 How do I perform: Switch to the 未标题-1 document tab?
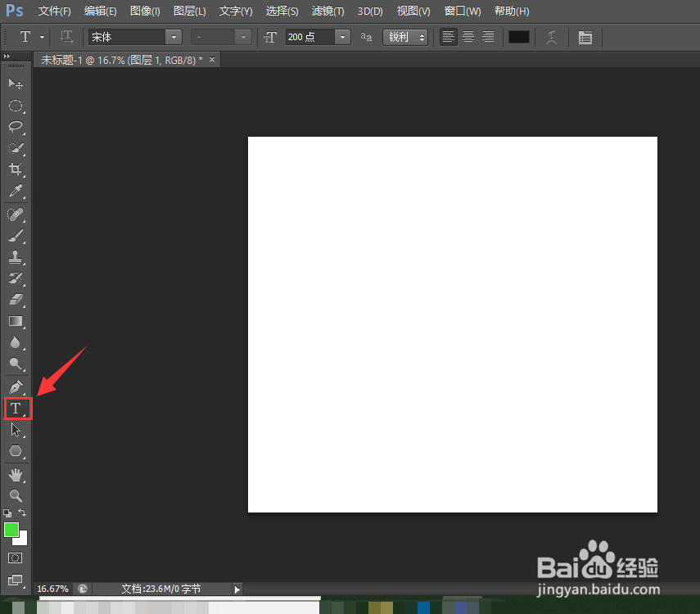point(121,60)
